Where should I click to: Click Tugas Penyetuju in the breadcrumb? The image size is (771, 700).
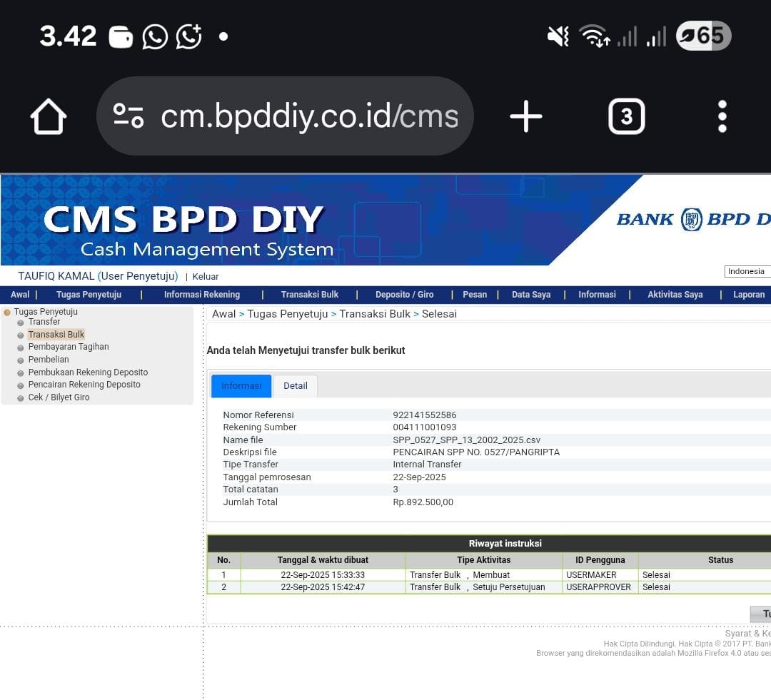[x=288, y=314]
